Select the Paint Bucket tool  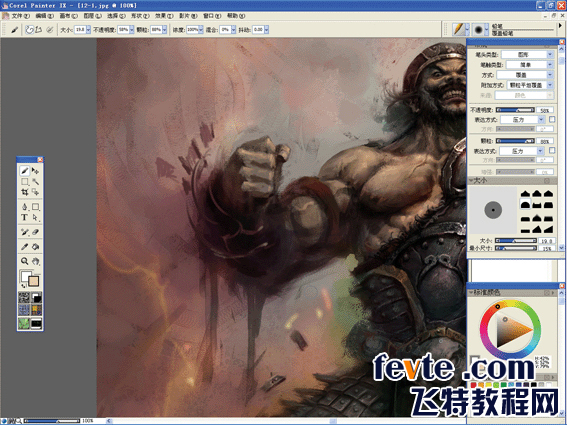pyautogui.click(x=35, y=247)
